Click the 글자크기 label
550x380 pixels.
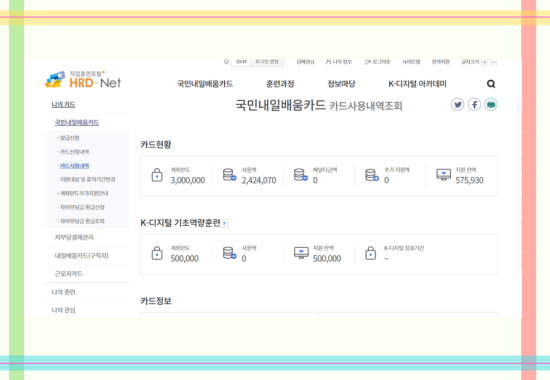coord(470,62)
